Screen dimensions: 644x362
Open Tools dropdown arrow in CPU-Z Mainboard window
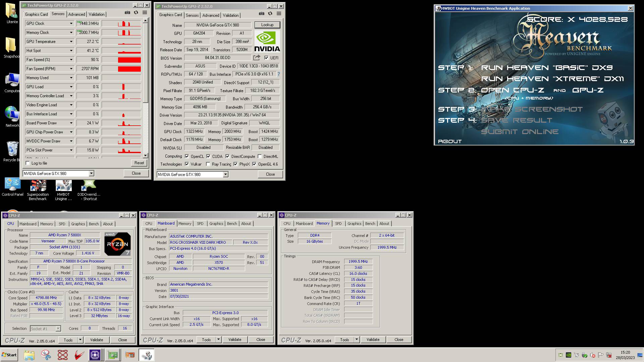click(219, 340)
